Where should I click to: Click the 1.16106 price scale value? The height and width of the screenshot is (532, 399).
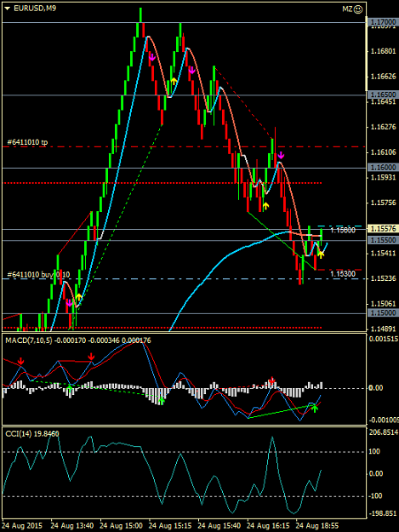coord(384,152)
